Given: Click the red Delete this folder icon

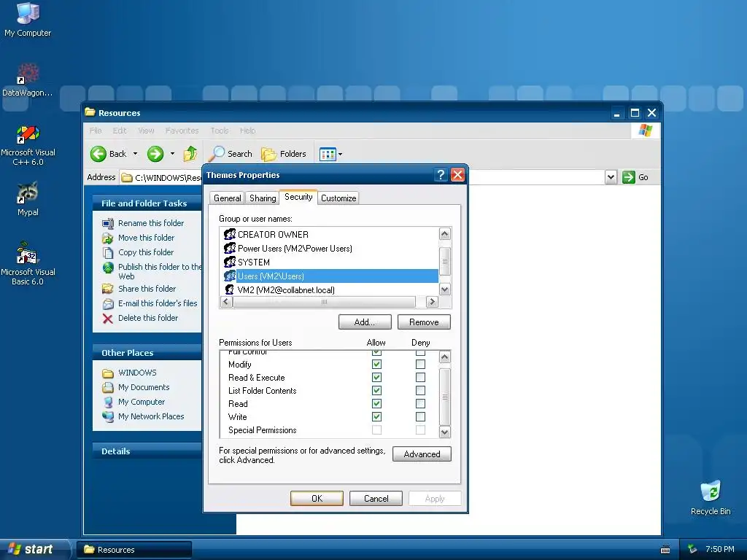Looking at the screenshot, I should 108,319.
